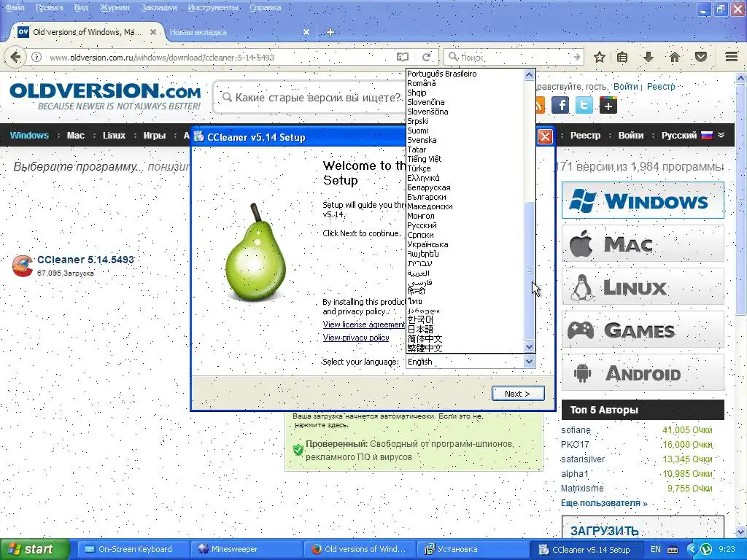Open Twitter icon on OldVersion header
The width and height of the screenshot is (747, 560).
click(584, 105)
